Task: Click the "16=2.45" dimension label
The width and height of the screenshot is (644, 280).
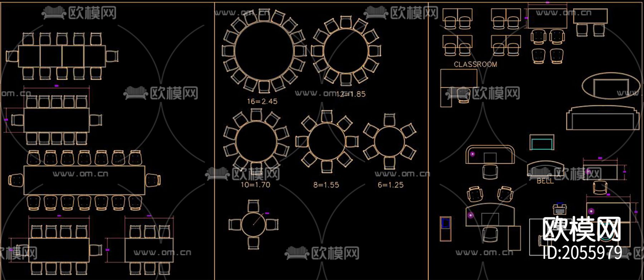Action: (x=262, y=101)
